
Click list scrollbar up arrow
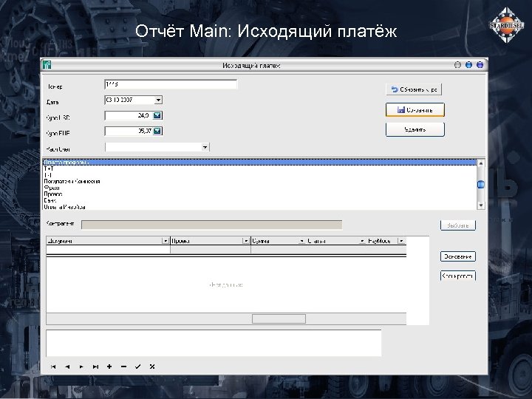pyautogui.click(x=481, y=163)
